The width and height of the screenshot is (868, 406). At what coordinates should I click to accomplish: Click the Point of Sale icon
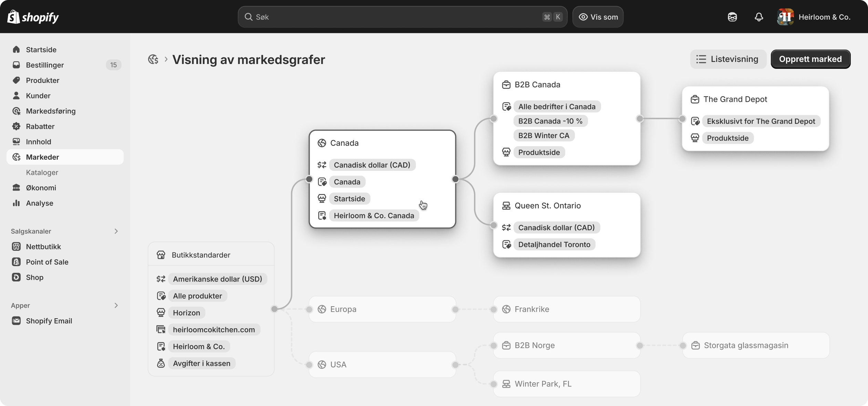[16, 262]
